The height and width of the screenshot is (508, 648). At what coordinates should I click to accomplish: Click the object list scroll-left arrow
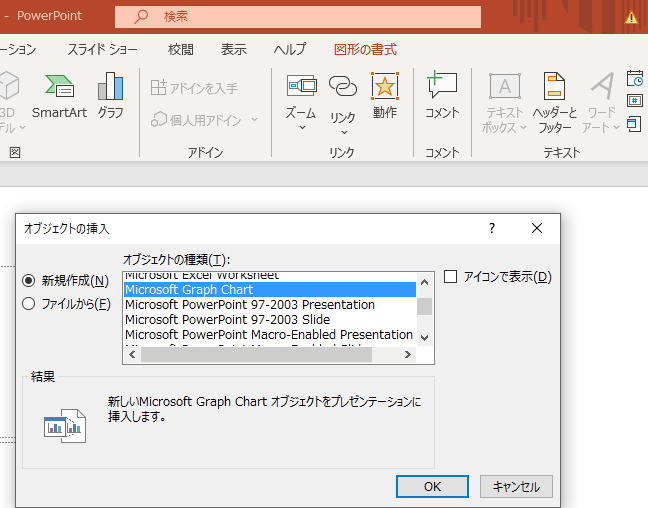point(132,354)
